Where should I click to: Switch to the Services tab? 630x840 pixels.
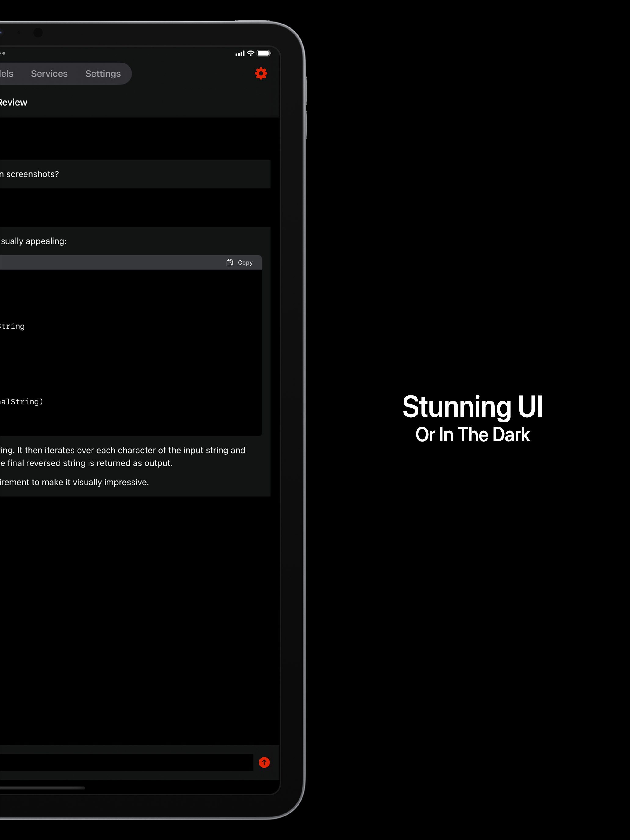[x=49, y=74]
